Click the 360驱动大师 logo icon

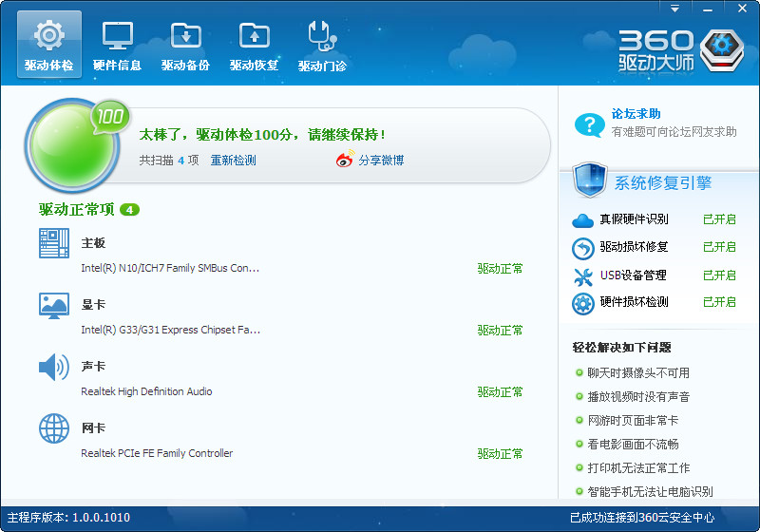tap(722, 50)
